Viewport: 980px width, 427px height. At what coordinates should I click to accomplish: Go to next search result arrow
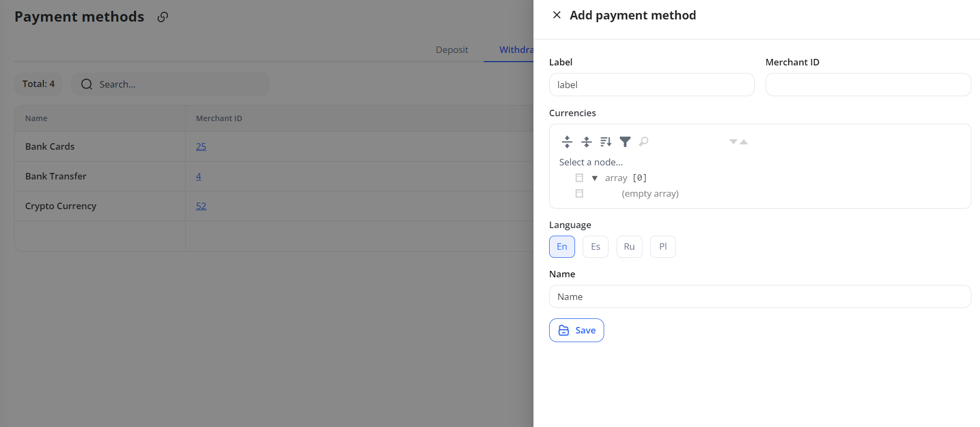tap(733, 142)
